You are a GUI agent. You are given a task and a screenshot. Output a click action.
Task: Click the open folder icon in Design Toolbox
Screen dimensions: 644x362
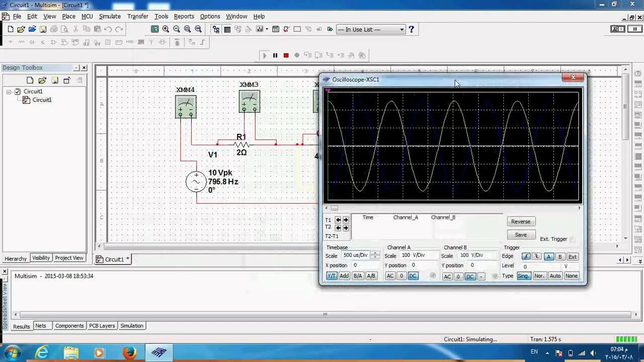click(42, 80)
